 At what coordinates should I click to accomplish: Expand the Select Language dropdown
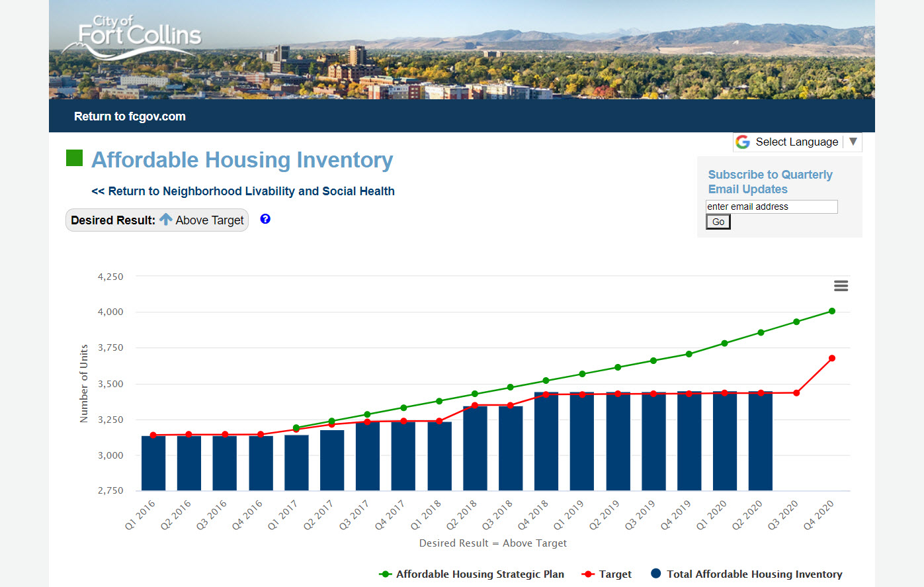coord(851,141)
